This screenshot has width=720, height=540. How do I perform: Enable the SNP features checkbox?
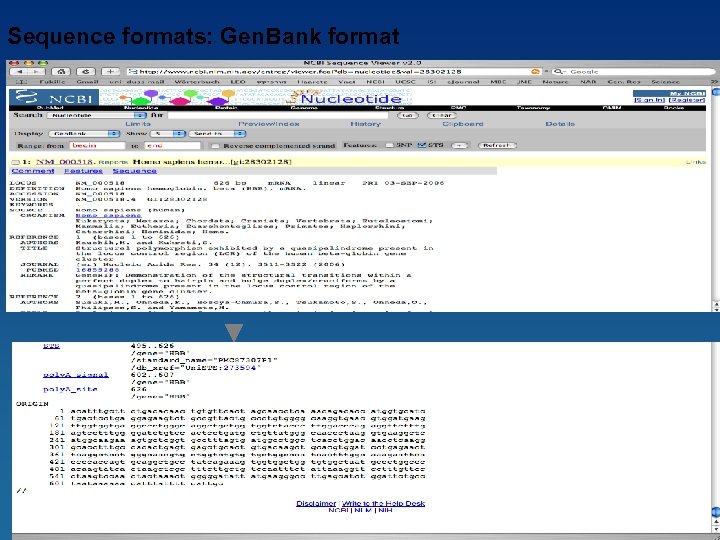point(389,145)
